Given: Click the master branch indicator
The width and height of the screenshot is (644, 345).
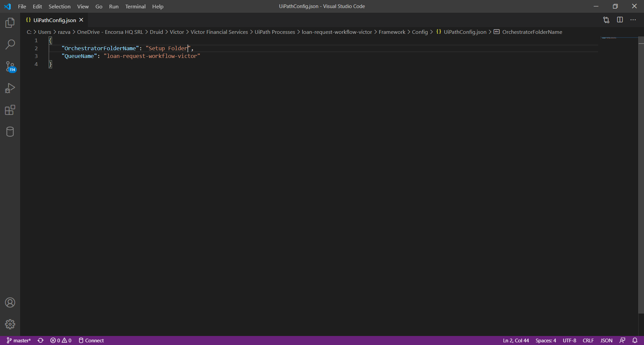Looking at the screenshot, I should pyautogui.click(x=19, y=340).
